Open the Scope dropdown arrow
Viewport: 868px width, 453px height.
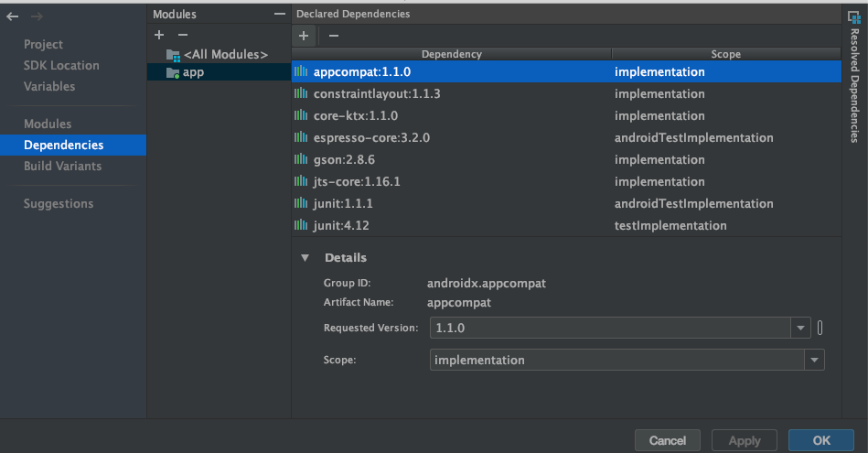(814, 361)
